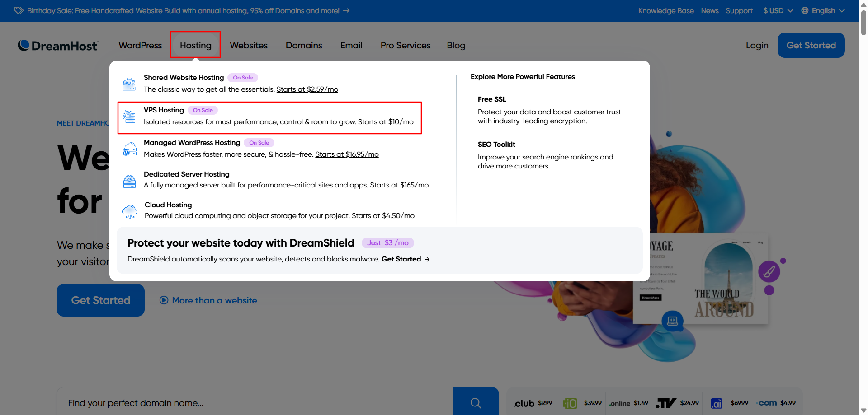The width and height of the screenshot is (868, 415).
Task: Go to the Blog page
Action: tap(456, 45)
